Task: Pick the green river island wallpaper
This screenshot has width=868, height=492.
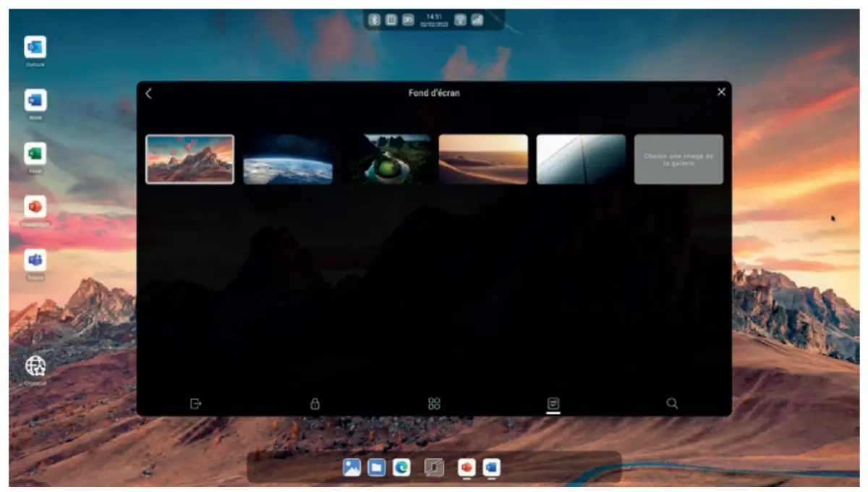Action: (x=386, y=159)
